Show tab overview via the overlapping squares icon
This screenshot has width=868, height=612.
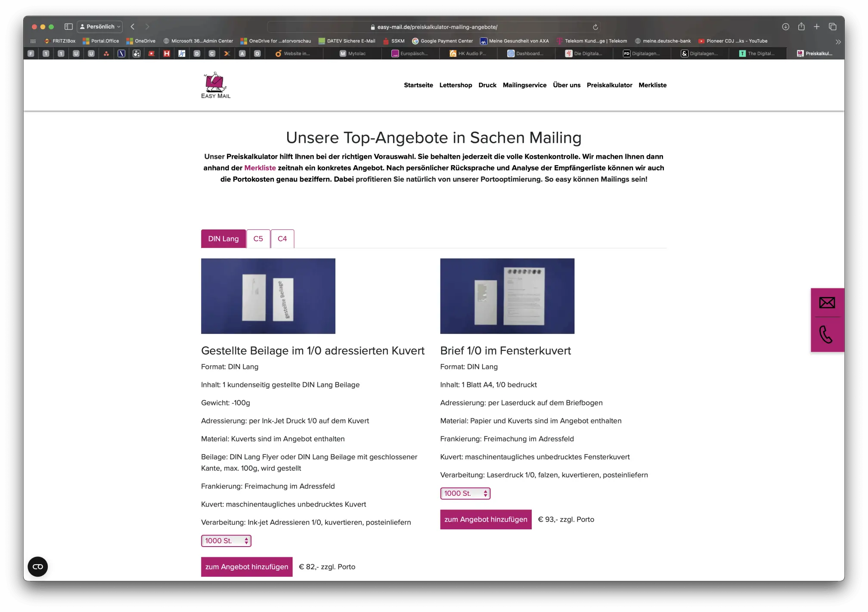pyautogui.click(x=832, y=27)
